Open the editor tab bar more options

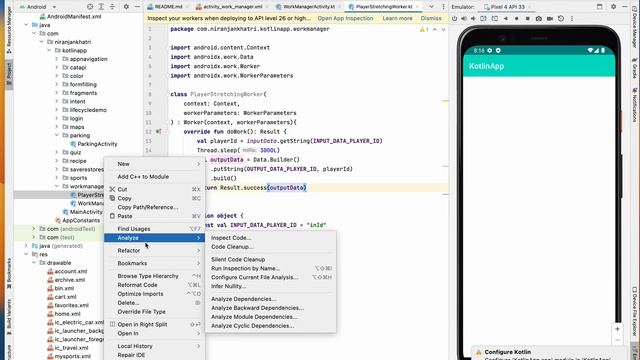pos(443,7)
